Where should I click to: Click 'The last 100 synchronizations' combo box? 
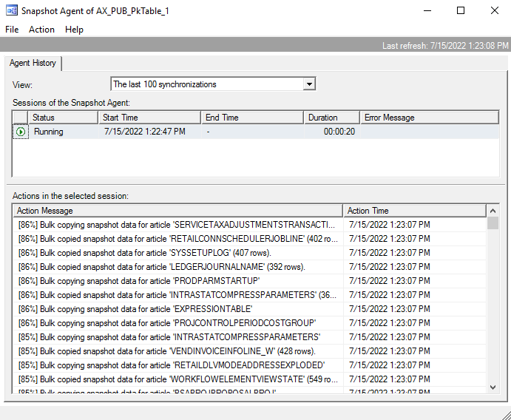213,84
